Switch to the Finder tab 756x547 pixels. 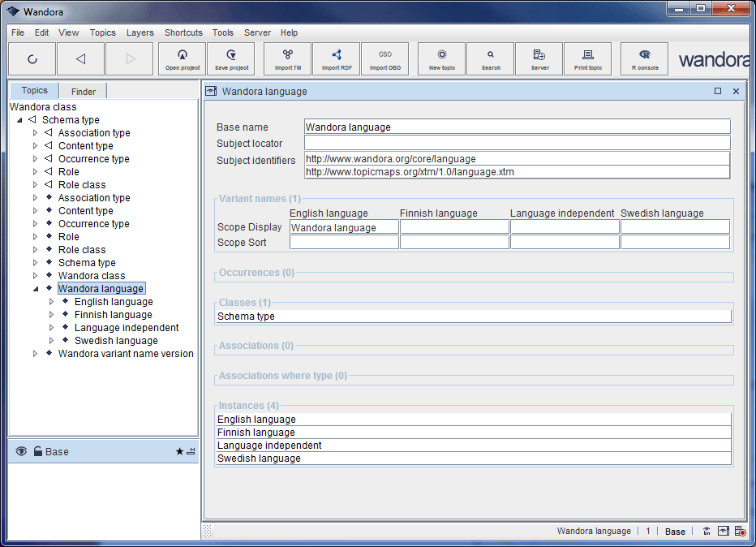84,92
